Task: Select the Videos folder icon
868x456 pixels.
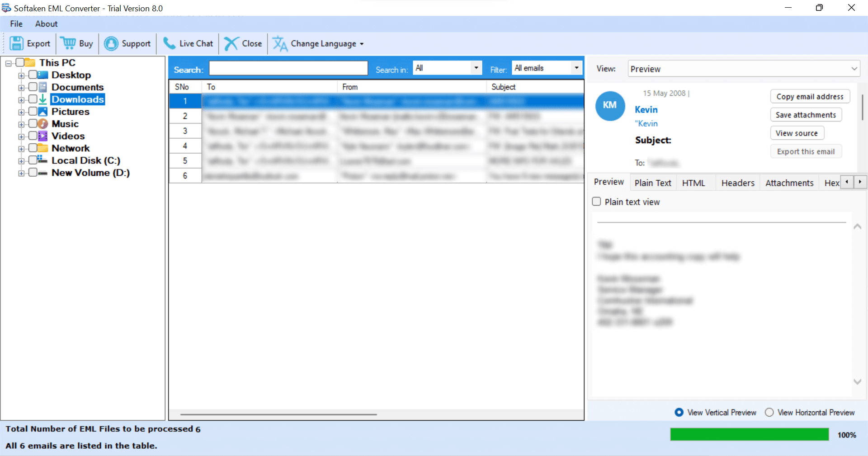Action: [43, 136]
